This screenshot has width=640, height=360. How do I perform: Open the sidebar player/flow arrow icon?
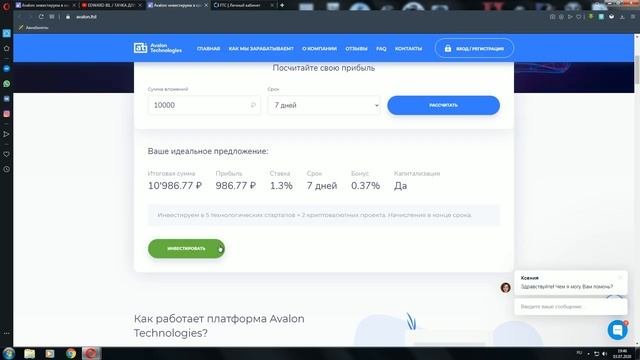tap(7, 134)
